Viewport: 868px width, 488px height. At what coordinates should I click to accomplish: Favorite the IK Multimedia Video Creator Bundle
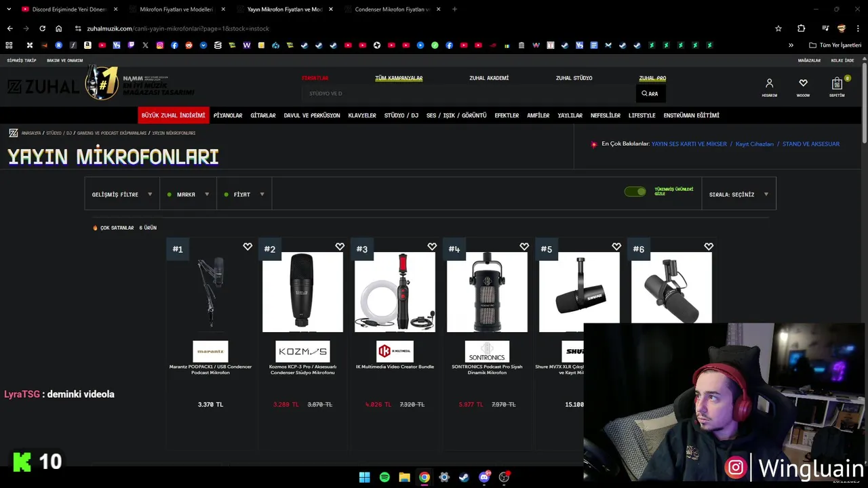pyautogui.click(x=432, y=247)
